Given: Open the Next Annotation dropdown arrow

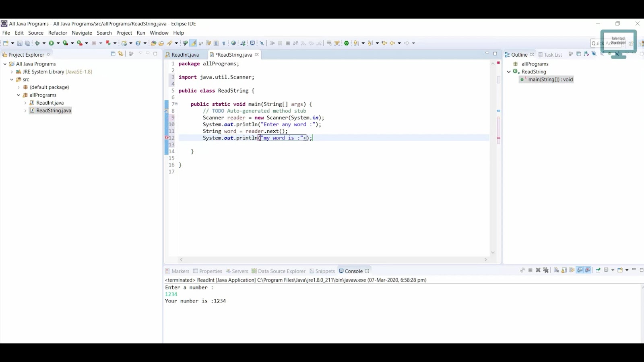Looking at the screenshot, I should coord(363,43).
